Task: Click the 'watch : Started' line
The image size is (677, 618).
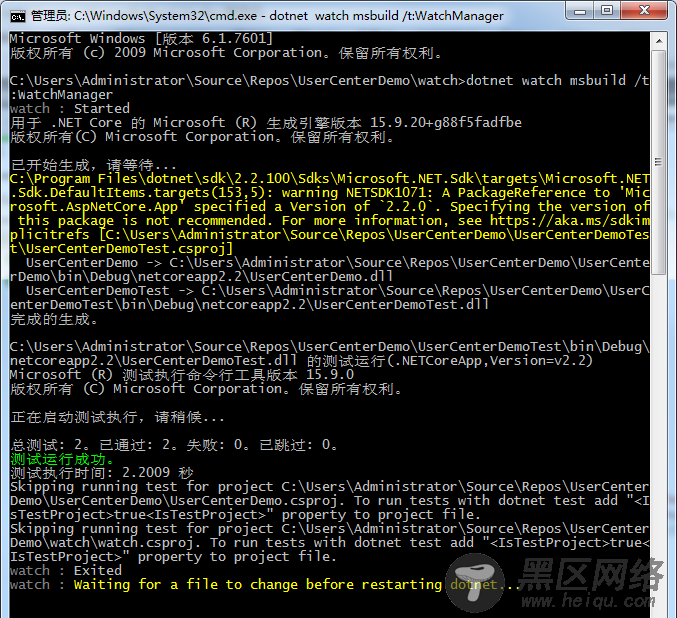Action: [70, 108]
